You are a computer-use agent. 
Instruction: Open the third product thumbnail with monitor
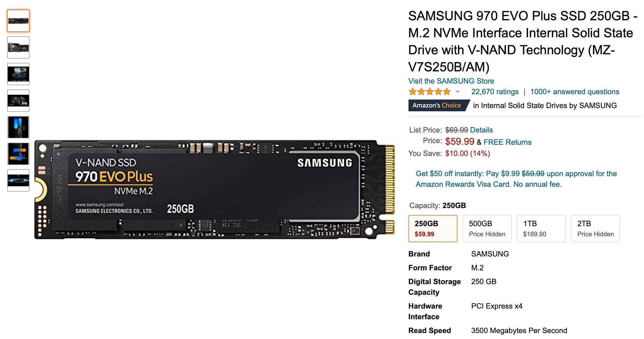point(18,74)
